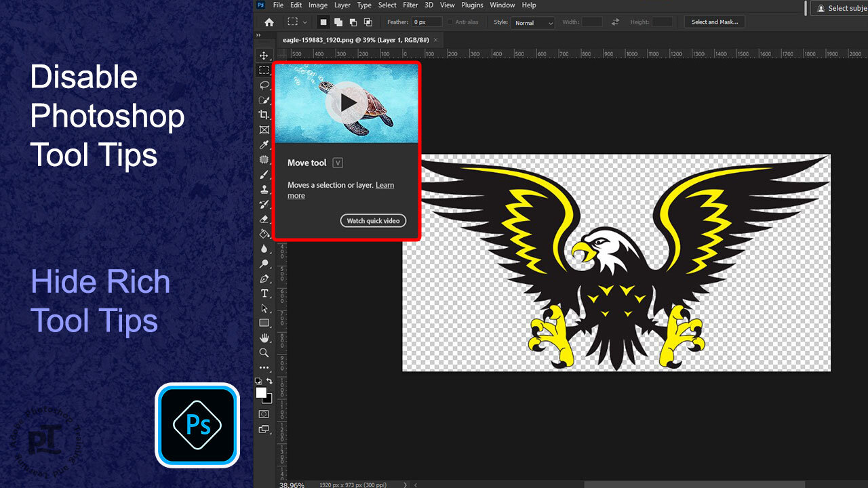868x488 pixels.
Task: Open the Image menu
Action: point(318,5)
